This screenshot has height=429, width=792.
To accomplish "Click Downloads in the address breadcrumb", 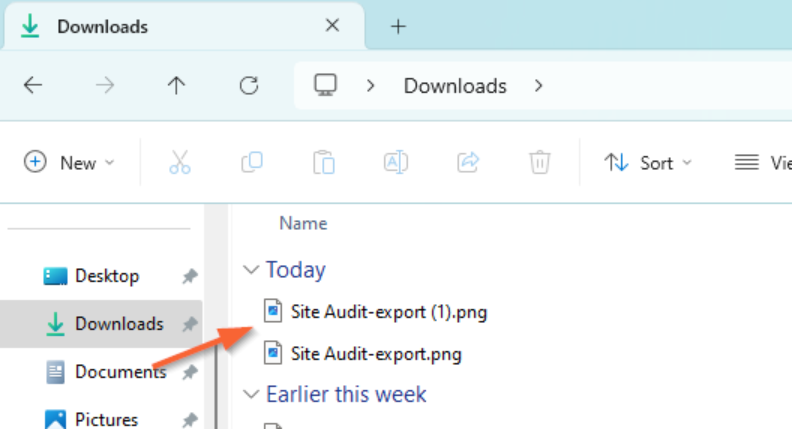I will (455, 86).
